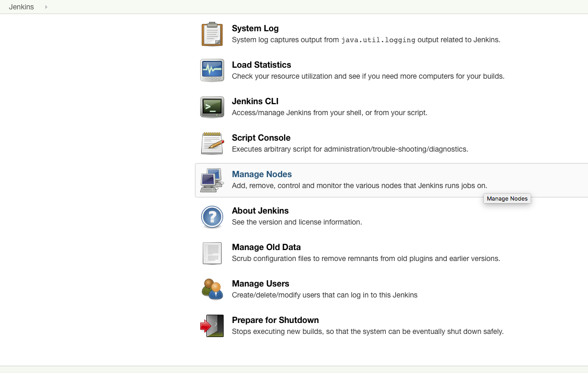Open the Manage Users heading link
Image resolution: width=588 pixels, height=373 pixels.
(260, 283)
